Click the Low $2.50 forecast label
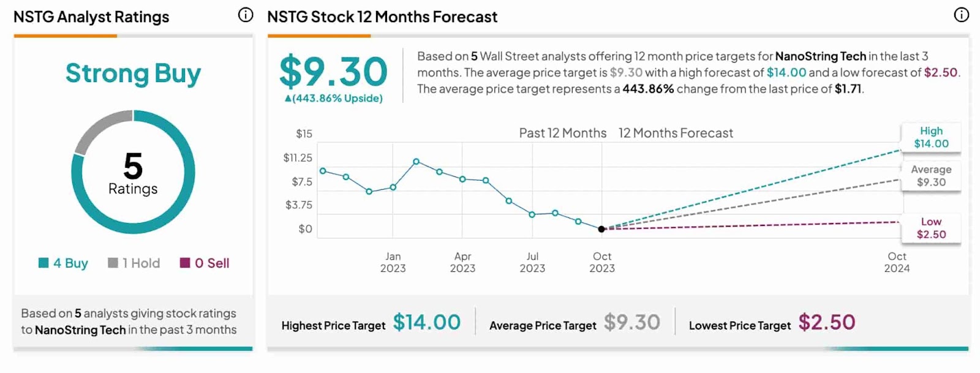The height and width of the screenshot is (373, 980). pyautogui.click(x=931, y=228)
